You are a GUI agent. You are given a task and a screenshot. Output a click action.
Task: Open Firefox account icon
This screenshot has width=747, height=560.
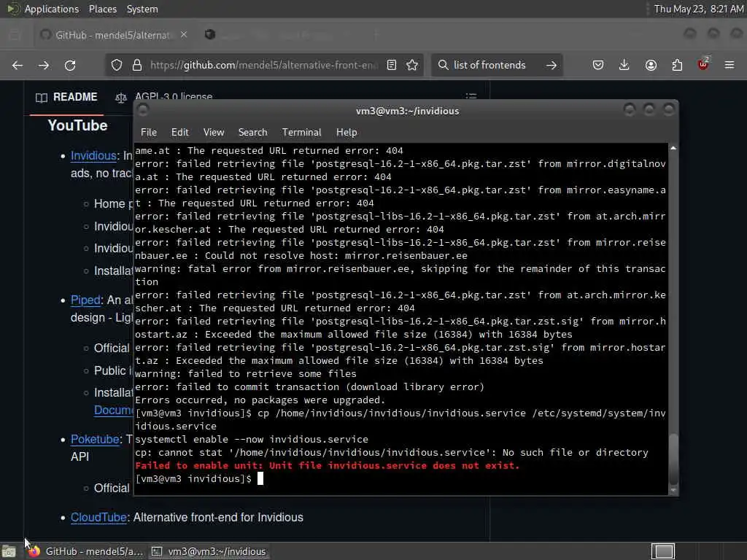click(651, 65)
